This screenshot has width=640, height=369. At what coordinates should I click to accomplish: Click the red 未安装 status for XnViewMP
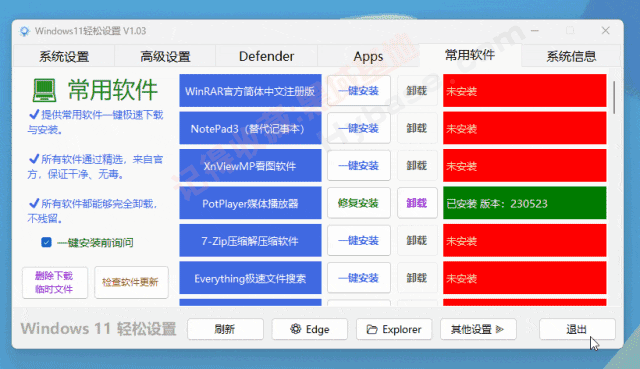pyautogui.click(x=524, y=166)
